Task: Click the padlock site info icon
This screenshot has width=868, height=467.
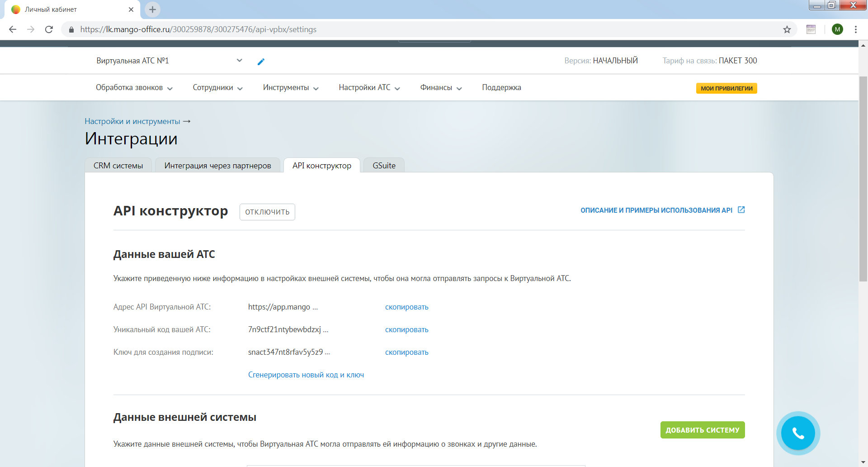Action: pyautogui.click(x=71, y=29)
